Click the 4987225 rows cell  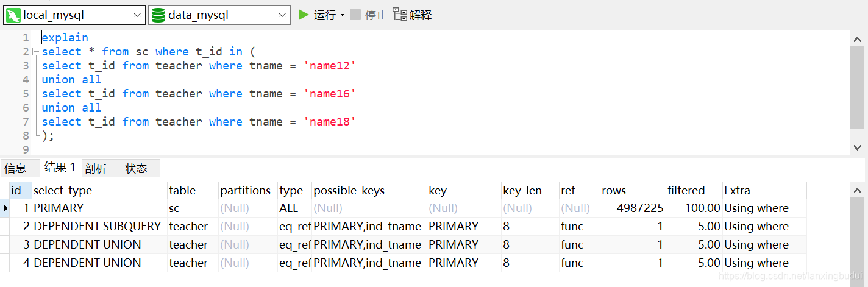(x=633, y=208)
